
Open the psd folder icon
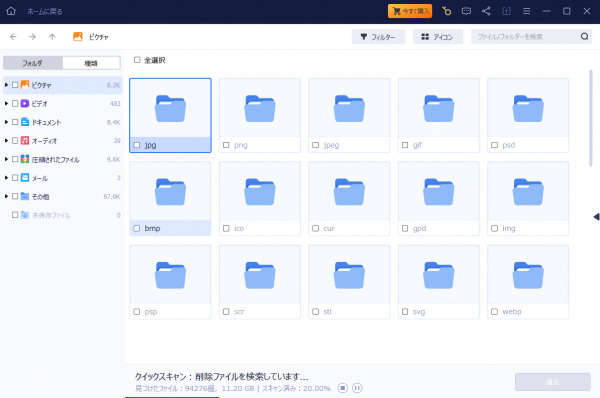pos(528,109)
